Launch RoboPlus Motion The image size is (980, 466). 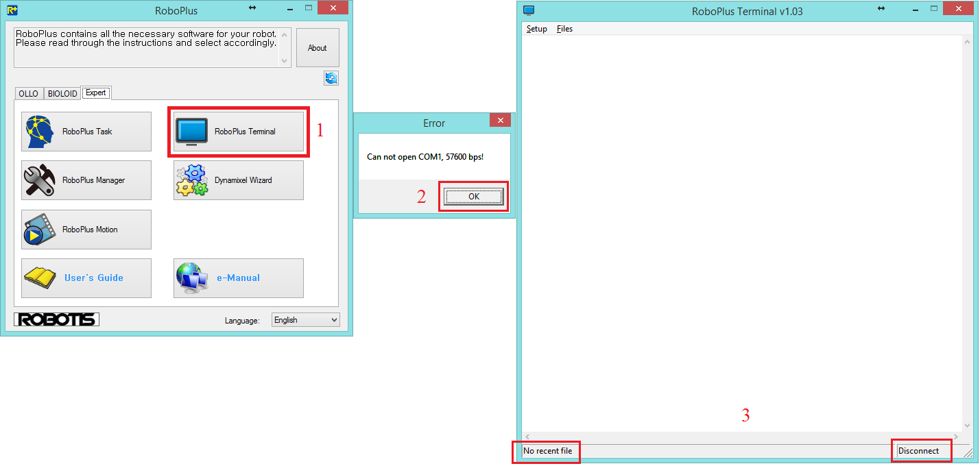pyautogui.click(x=86, y=230)
